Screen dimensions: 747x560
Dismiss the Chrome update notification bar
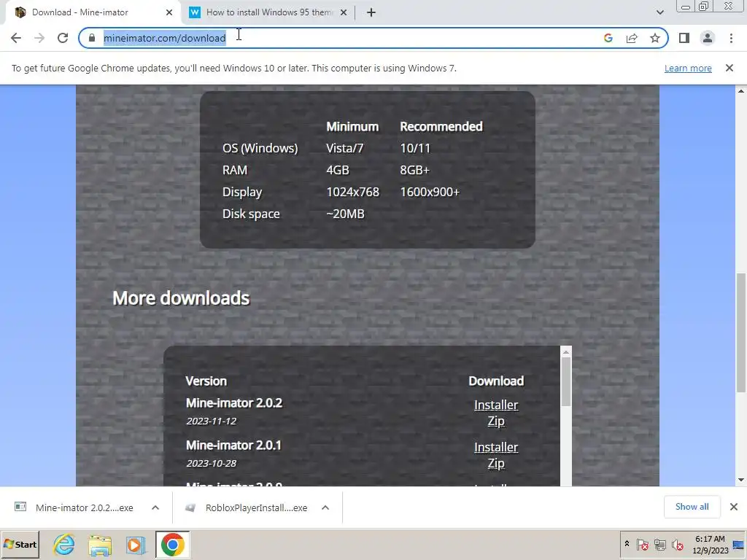(x=729, y=68)
